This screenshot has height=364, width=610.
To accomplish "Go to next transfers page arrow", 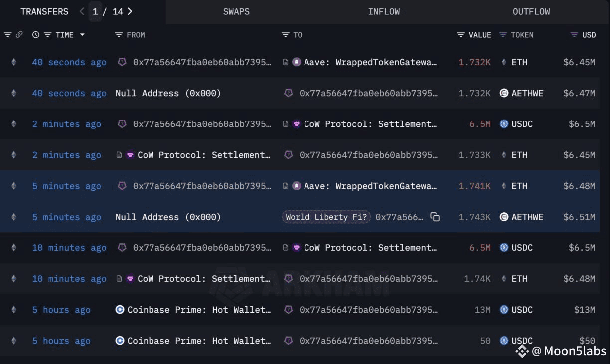I will 130,11.
